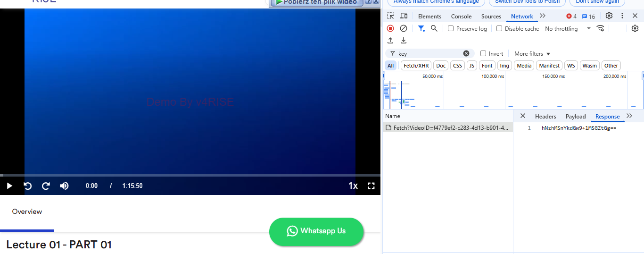Select the Fetch?VideoID request row
Screen dimensions: 644x254
pos(448,128)
